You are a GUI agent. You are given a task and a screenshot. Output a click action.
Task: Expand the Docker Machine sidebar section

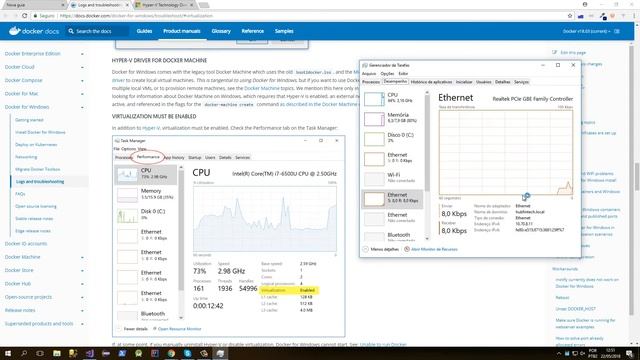[82, 258]
